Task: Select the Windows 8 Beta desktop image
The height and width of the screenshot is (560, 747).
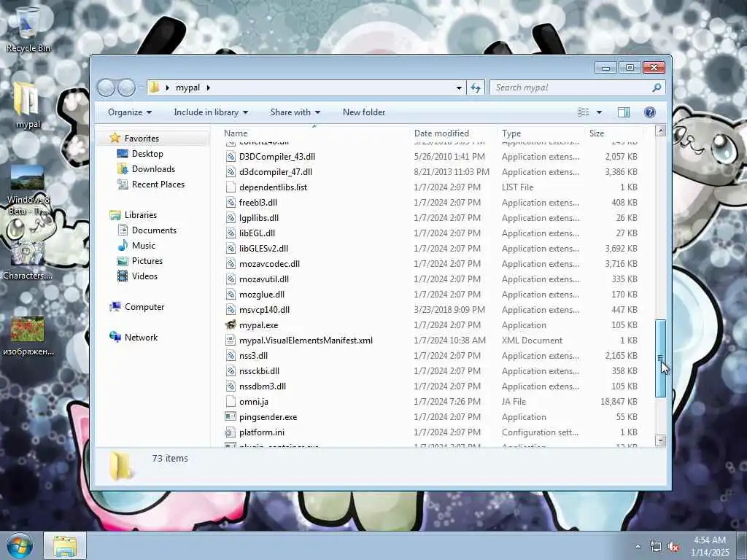Action: coord(27,190)
